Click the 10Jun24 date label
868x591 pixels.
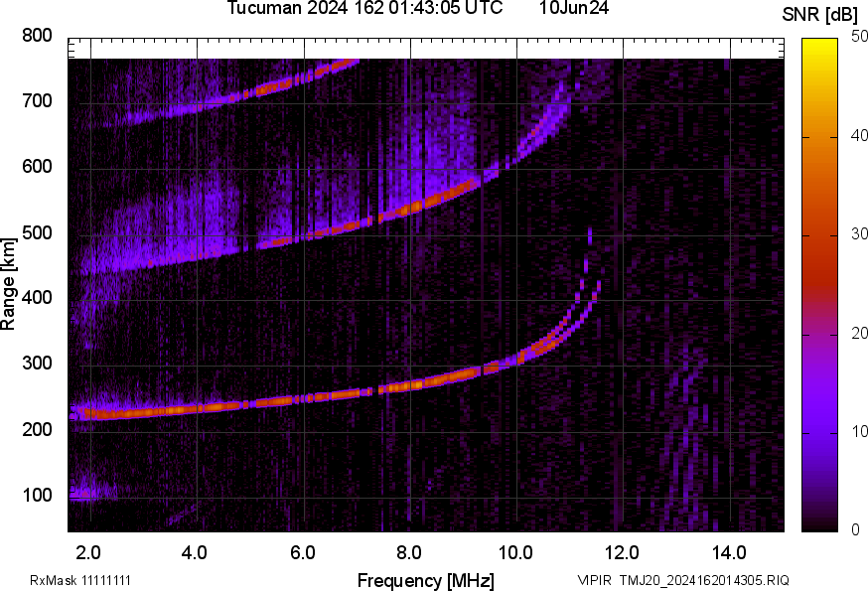(574, 8)
